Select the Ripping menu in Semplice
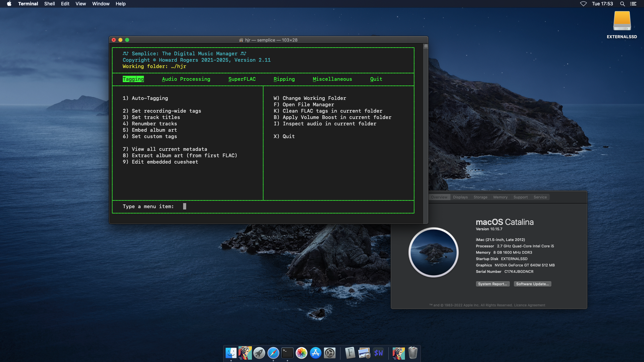Screen dimensions: 644x362 284,79
